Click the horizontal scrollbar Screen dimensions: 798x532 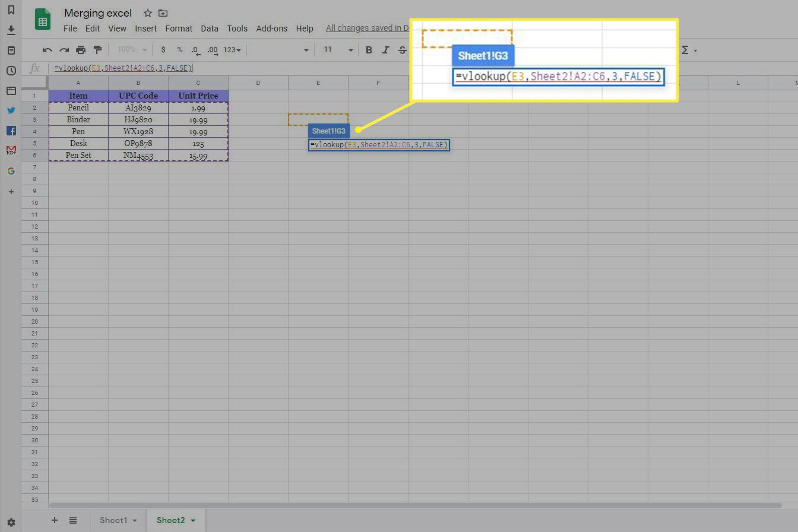(x=416, y=505)
